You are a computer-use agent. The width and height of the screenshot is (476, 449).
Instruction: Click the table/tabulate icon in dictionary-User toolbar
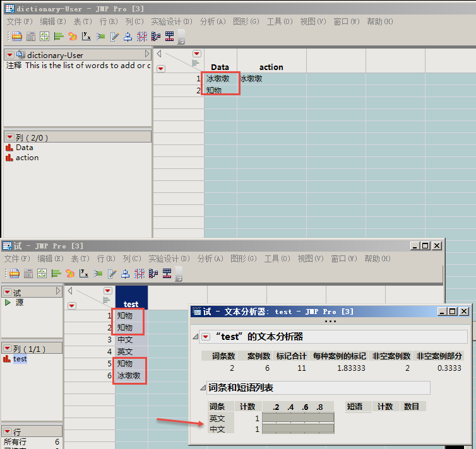[17, 37]
